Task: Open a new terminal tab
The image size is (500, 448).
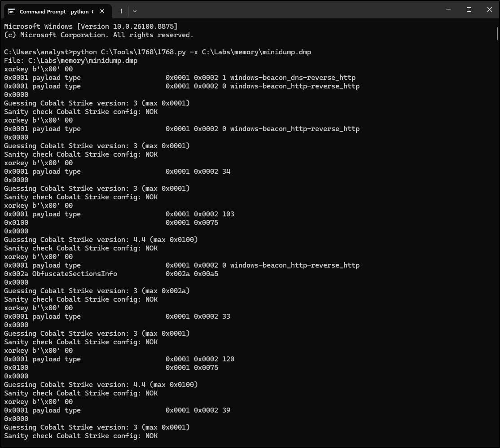Action: click(121, 11)
